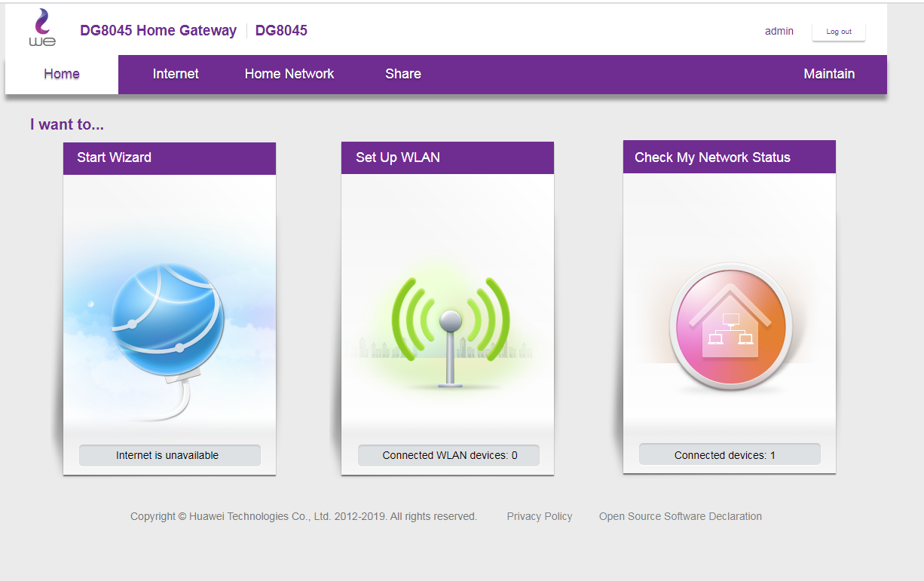The height and width of the screenshot is (581, 924).
Task: Go to the Share tab
Action: click(403, 74)
